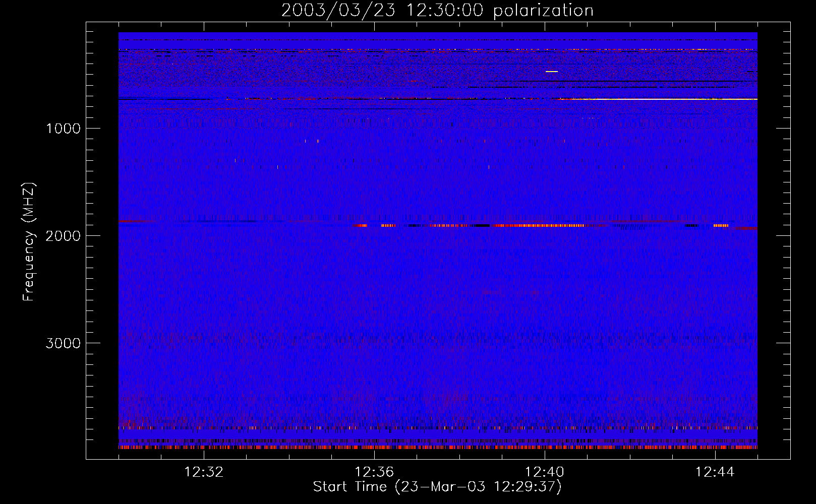Click the short white dash near 12:40
The image size is (816, 504).
pos(552,72)
